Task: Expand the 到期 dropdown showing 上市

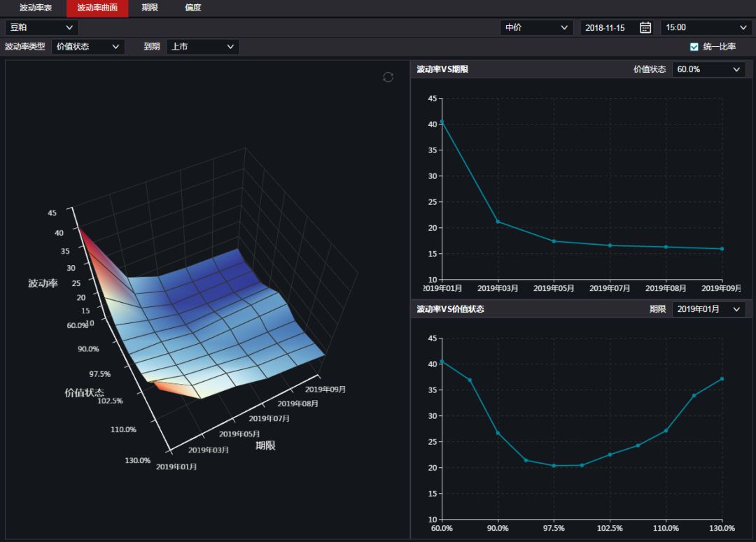Action: 202,47
